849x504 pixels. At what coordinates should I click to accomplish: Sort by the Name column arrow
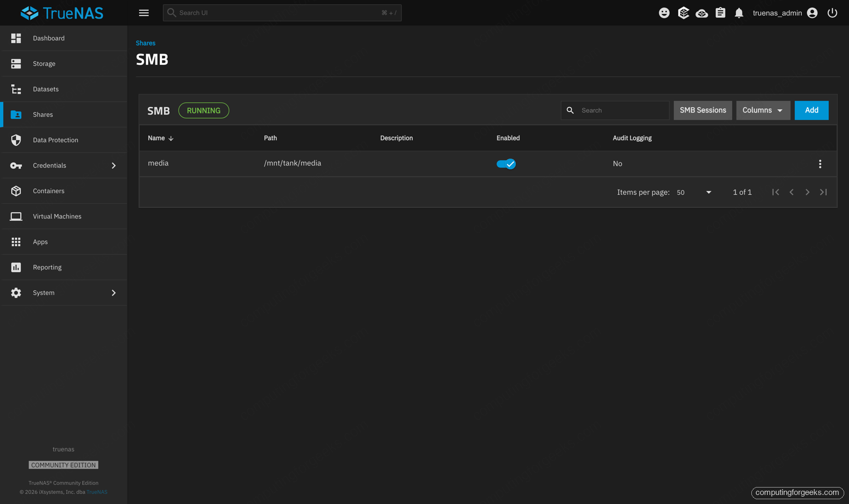coord(171,138)
